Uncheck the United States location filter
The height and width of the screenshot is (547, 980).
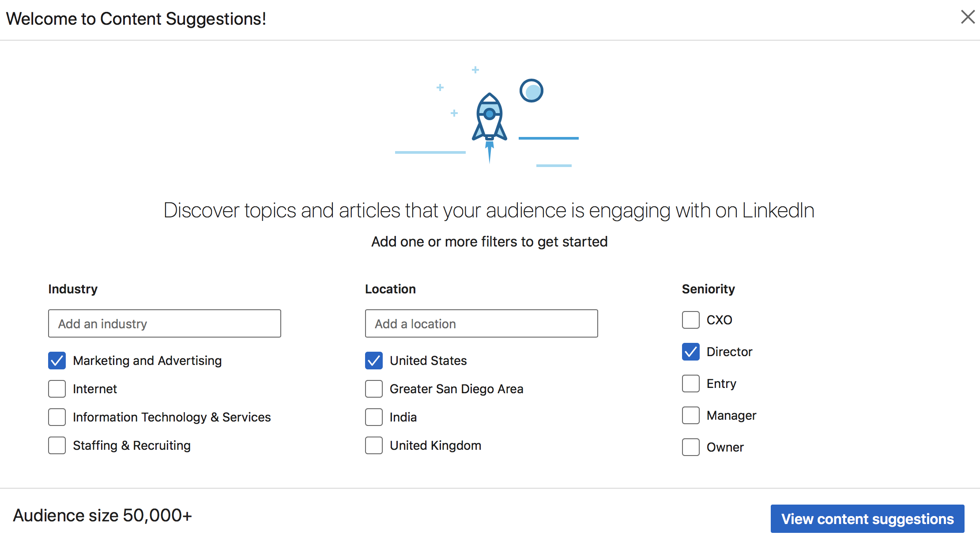click(x=373, y=361)
